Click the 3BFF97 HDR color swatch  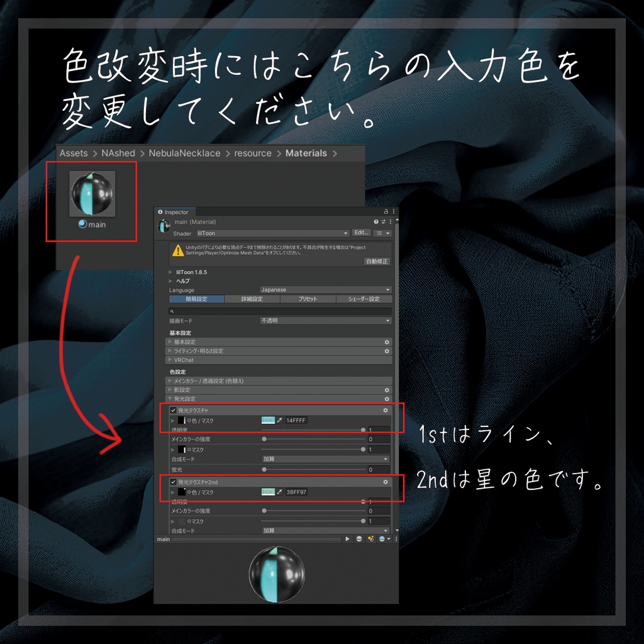268,492
